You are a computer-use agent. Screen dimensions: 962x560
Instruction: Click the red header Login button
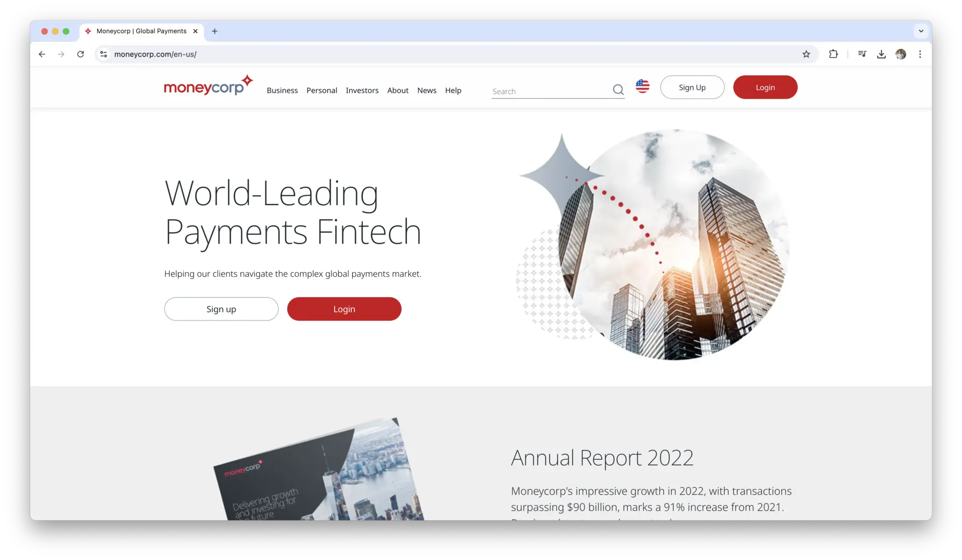tap(765, 87)
